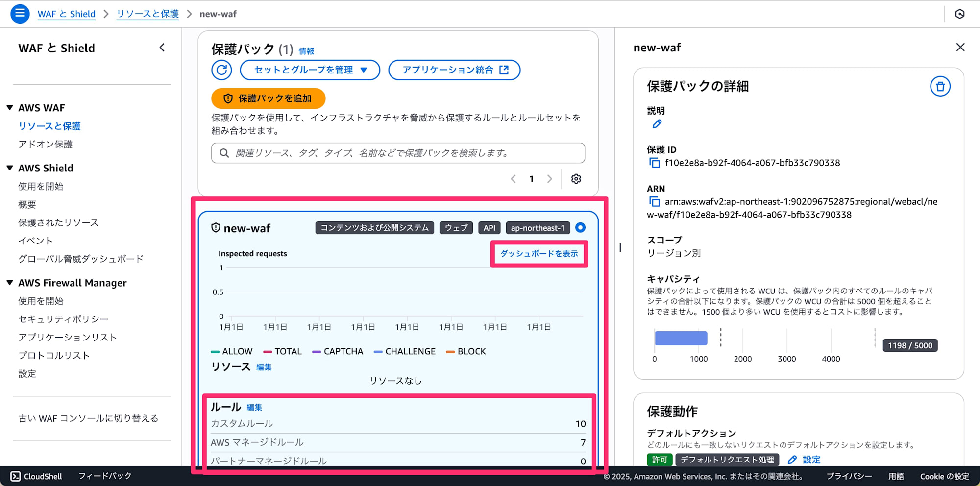Open プロトコルリスト in the sidebar
This screenshot has width=980, height=486.
54,355
